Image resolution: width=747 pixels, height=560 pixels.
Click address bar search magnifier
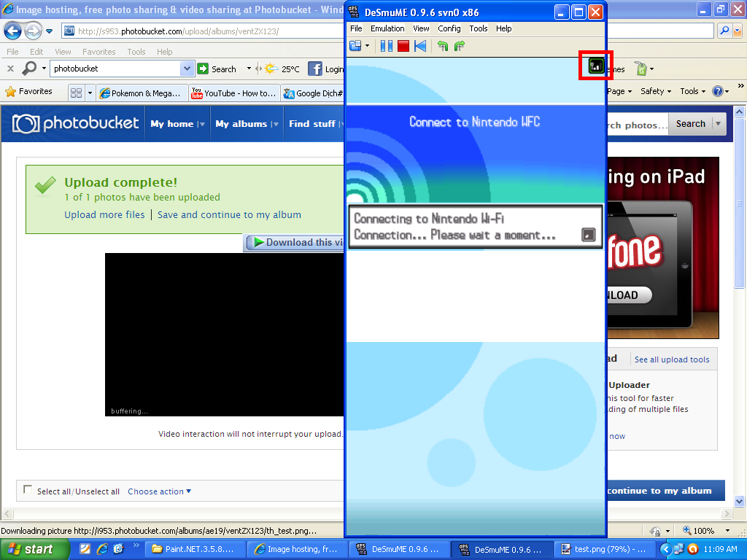pyautogui.click(x=724, y=31)
